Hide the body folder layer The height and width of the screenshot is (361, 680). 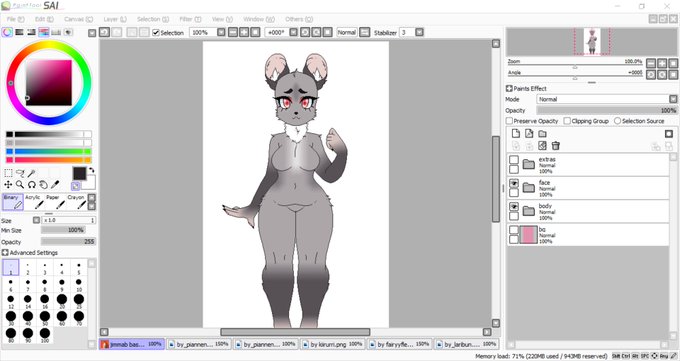tap(514, 207)
